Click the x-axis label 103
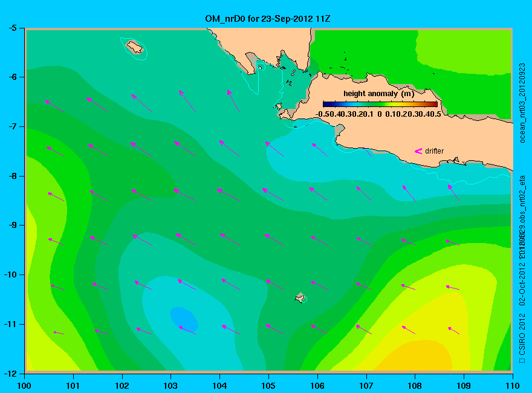Viewport: 532px width, 393px height. [x=170, y=386]
